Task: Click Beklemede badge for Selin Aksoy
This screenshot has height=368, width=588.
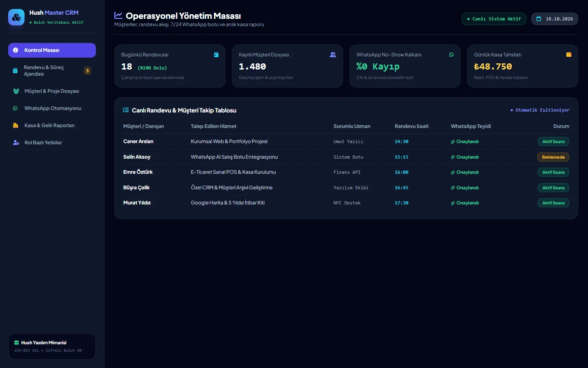Action: [553, 157]
